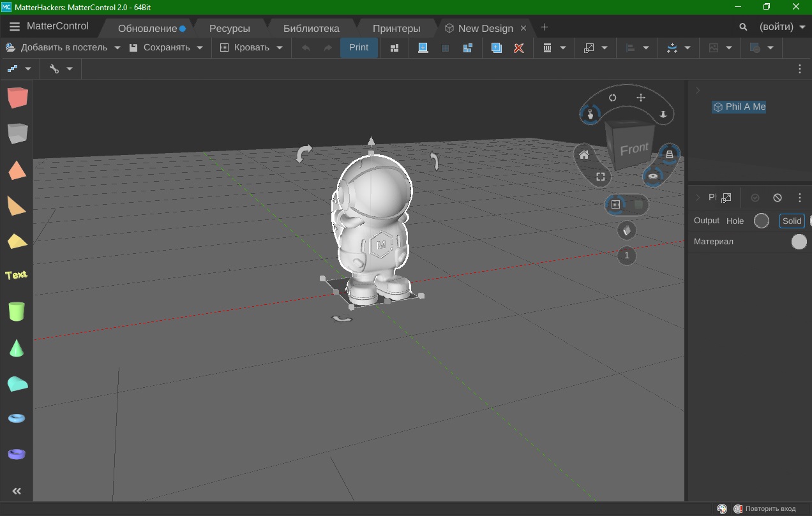Add the orange wedge primitive
Image resolution: width=812 pixels, height=516 pixels.
17,205
